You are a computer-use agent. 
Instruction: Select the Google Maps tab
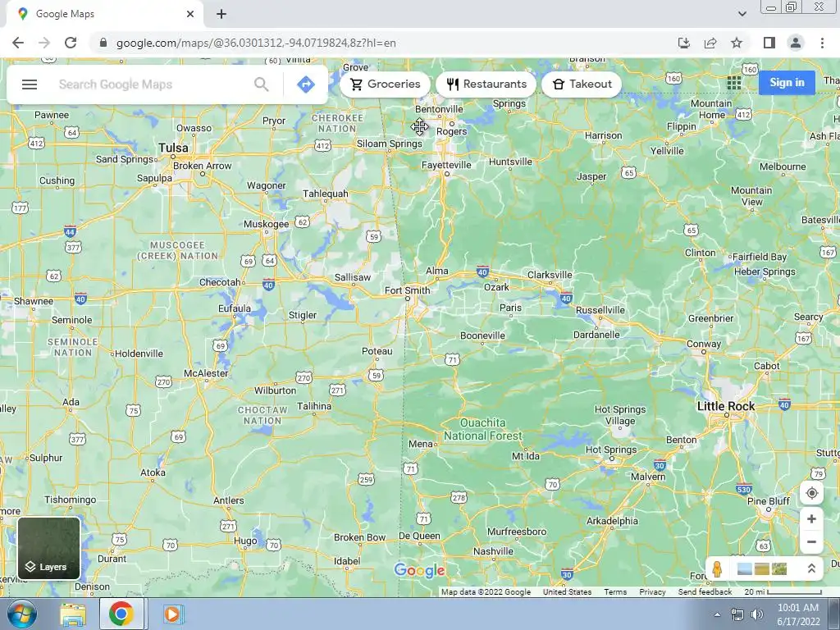click(104, 14)
